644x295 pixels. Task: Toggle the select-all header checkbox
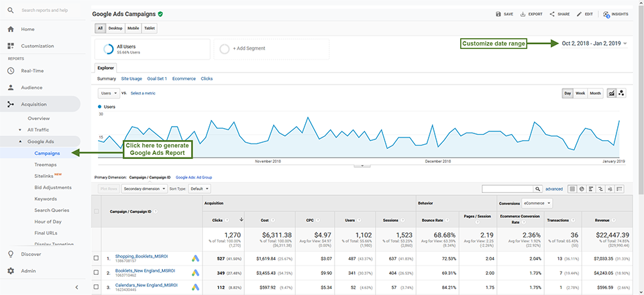[96, 212]
